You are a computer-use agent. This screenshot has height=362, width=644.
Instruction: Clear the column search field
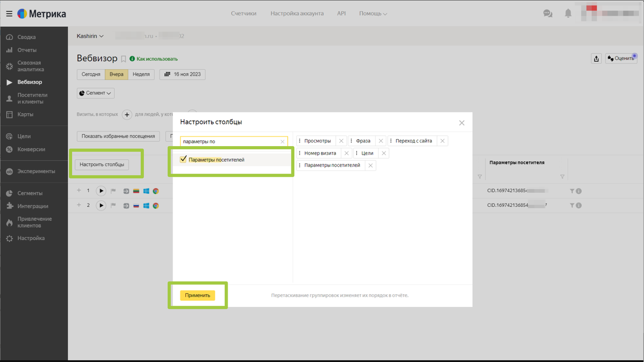click(x=283, y=142)
